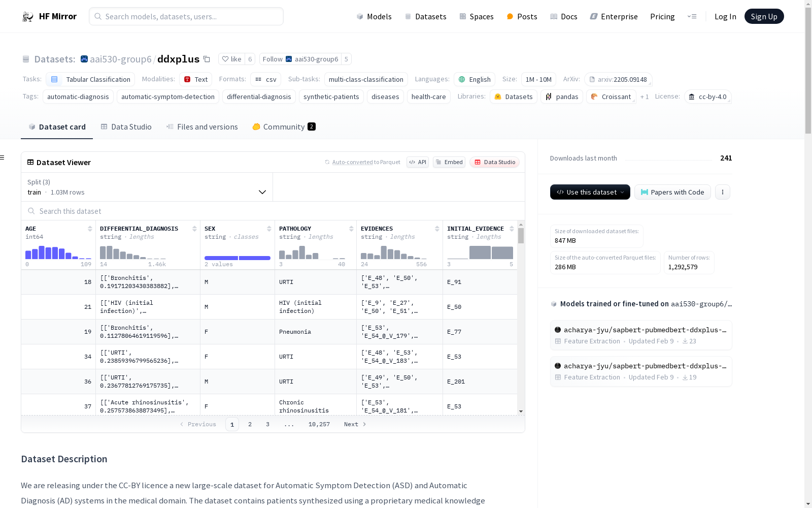This screenshot has width=812, height=508.
Task: Expand the Use this dataset dropdown
Action: click(x=590, y=192)
